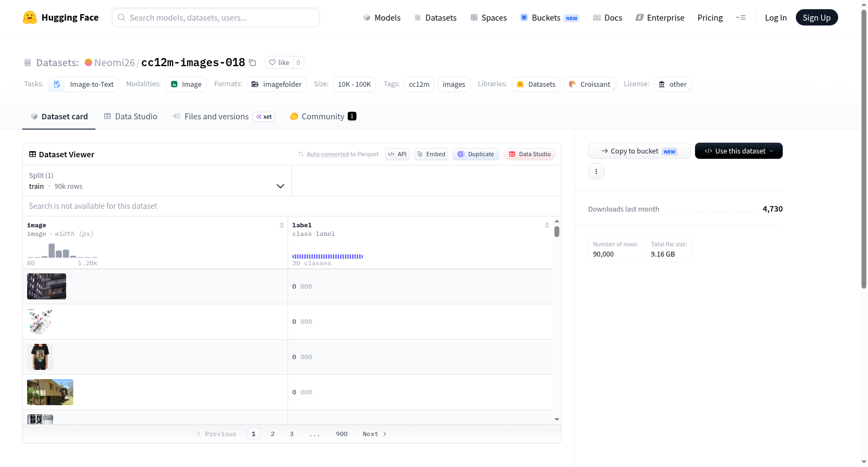Open the house with trees thumbnail
868x467 pixels.
click(x=50, y=392)
